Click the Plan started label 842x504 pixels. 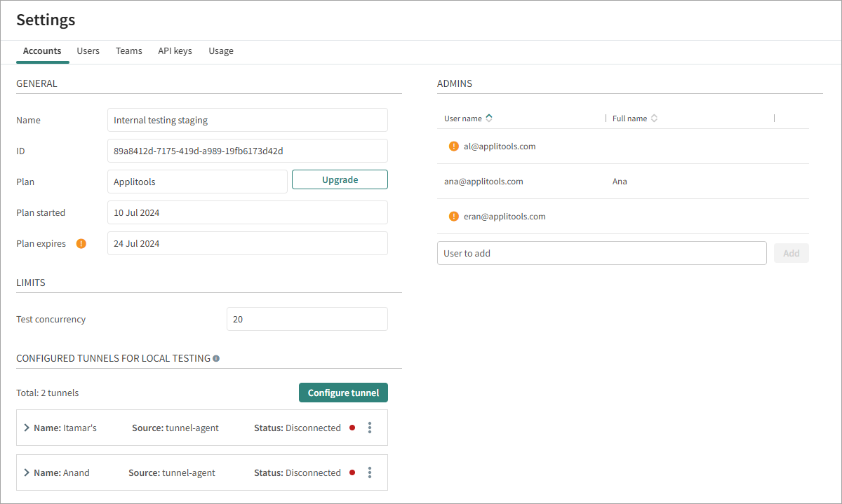coord(41,212)
